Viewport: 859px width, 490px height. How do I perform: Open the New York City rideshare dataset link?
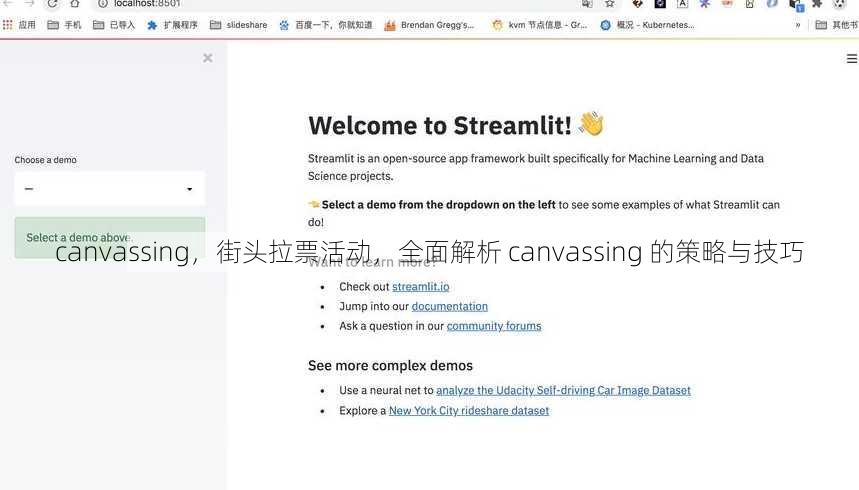pos(468,411)
